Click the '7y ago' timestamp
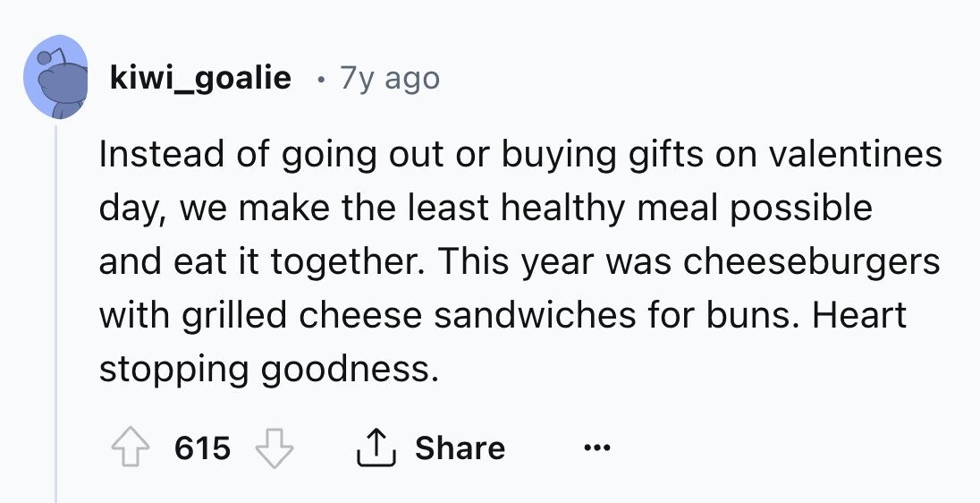 coord(390,78)
